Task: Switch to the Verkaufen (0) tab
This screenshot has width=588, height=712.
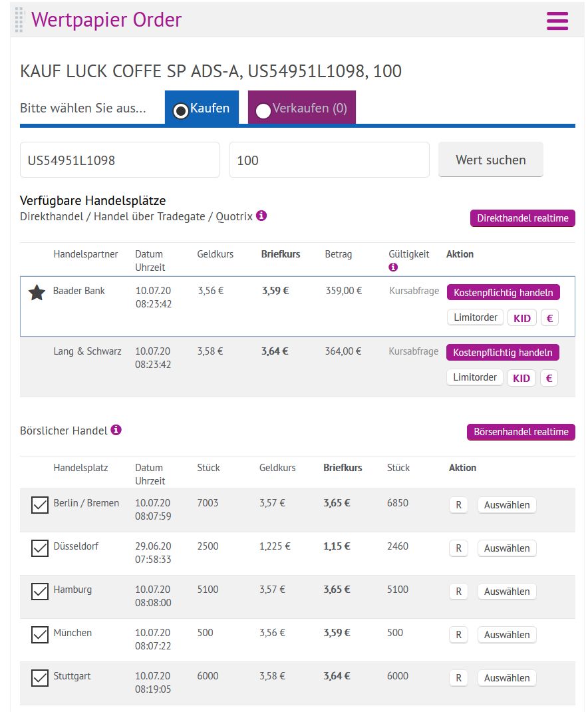Action: pyautogui.click(x=302, y=108)
